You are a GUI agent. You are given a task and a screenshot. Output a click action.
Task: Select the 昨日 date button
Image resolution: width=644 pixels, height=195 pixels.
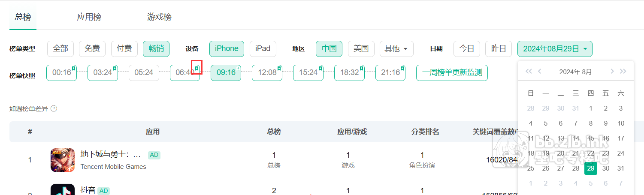coord(498,49)
